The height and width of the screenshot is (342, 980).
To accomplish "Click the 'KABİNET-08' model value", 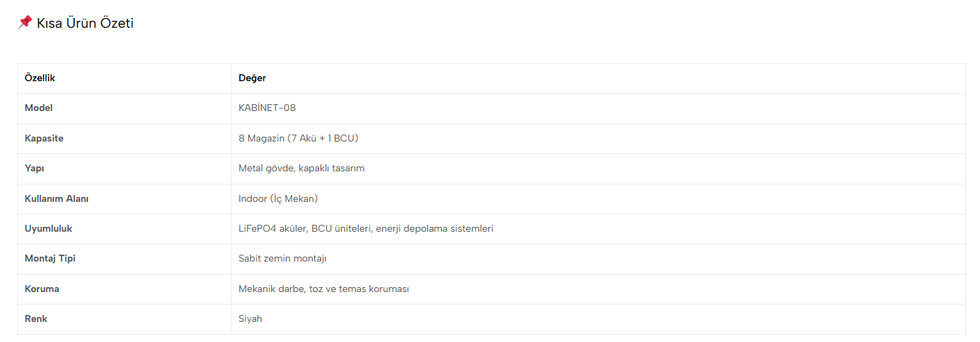I will (x=267, y=108).
